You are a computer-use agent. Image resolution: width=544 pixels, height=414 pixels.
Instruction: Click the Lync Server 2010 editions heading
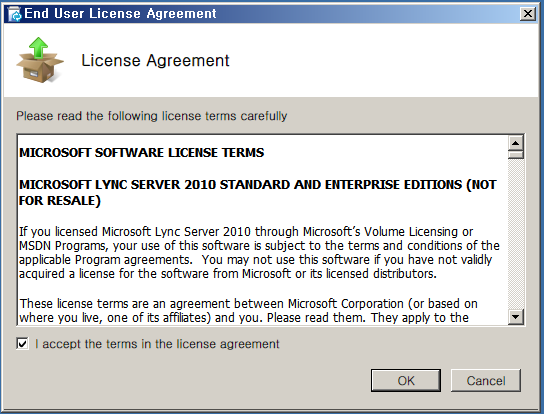click(258, 193)
